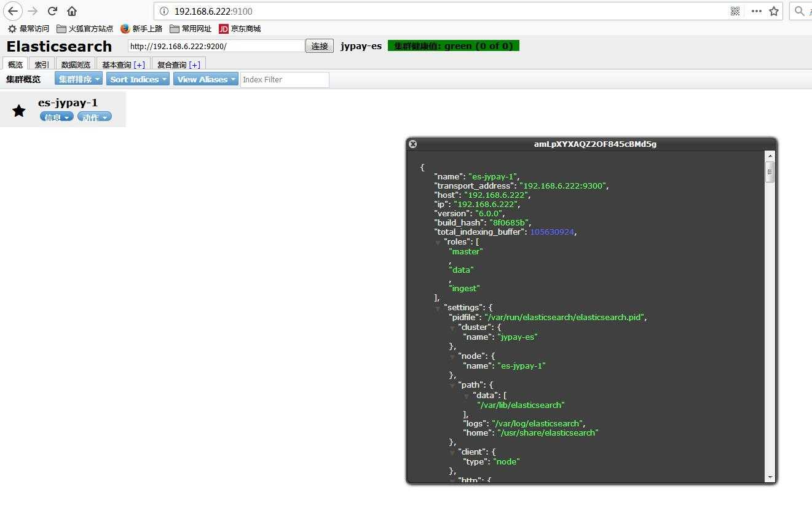Viewport: 812px width, 505px height.
Task: Open the QR code icon in address bar
Action: (x=735, y=11)
